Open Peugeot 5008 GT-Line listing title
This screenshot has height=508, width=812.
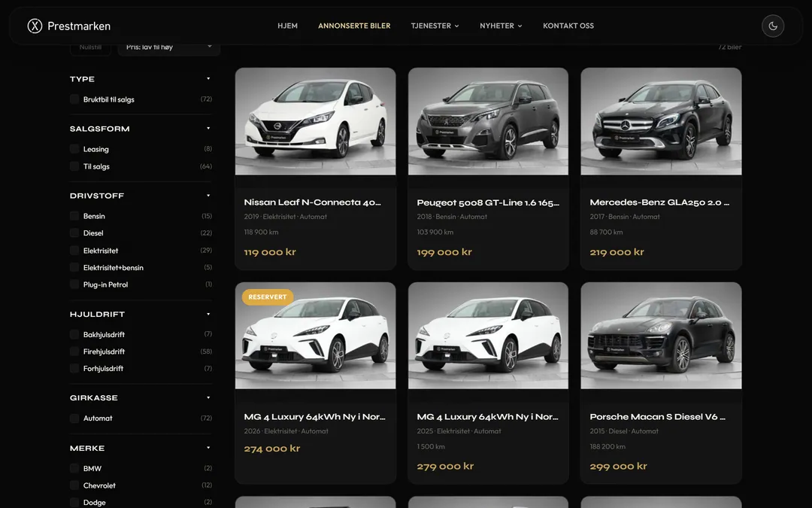click(x=488, y=202)
